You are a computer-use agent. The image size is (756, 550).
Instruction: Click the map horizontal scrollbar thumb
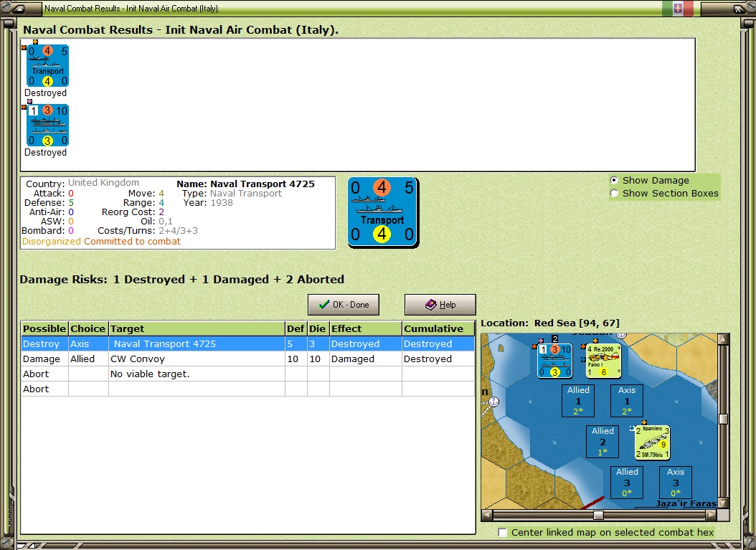(598, 515)
